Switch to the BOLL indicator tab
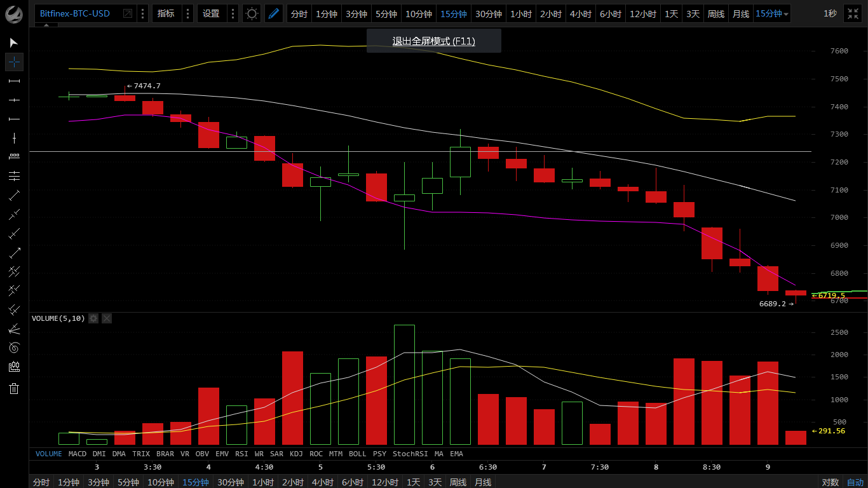This screenshot has height=488, width=868. (358, 454)
